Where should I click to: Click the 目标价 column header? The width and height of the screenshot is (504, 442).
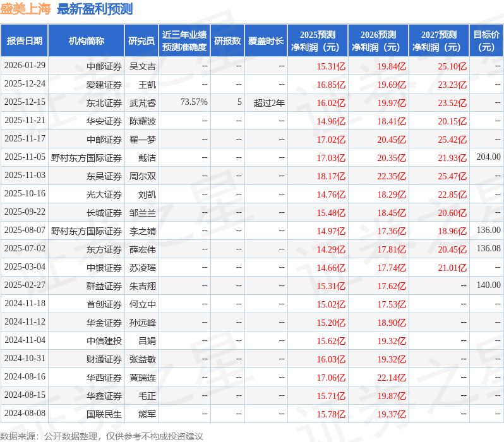tap(486, 41)
